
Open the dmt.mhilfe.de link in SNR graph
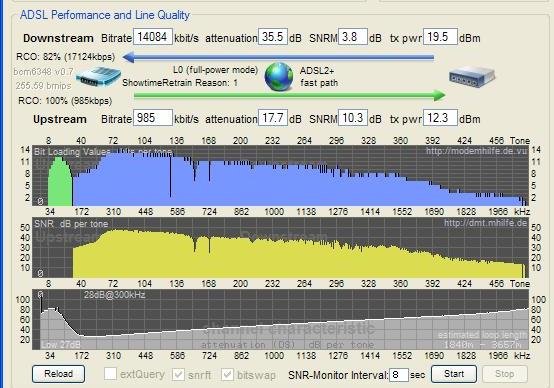point(485,223)
